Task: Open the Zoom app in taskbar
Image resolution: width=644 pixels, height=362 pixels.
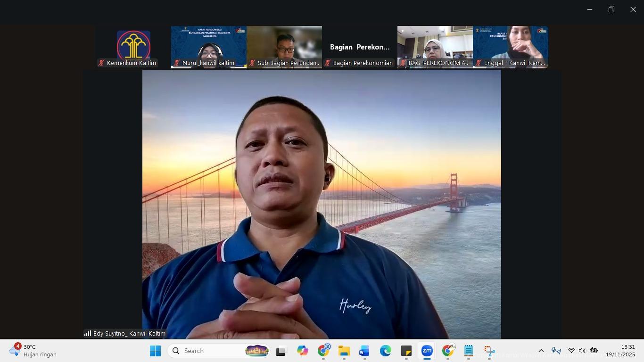Action: coord(427,351)
